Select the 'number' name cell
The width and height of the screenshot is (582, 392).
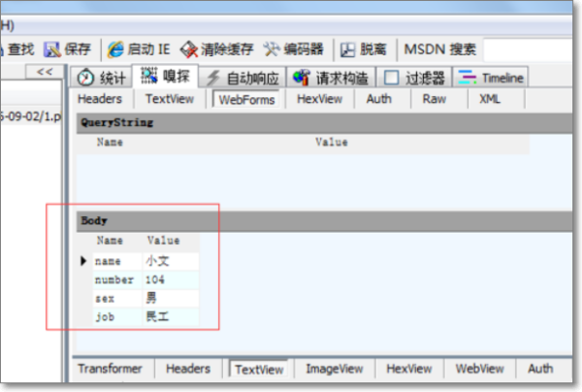coord(117,279)
